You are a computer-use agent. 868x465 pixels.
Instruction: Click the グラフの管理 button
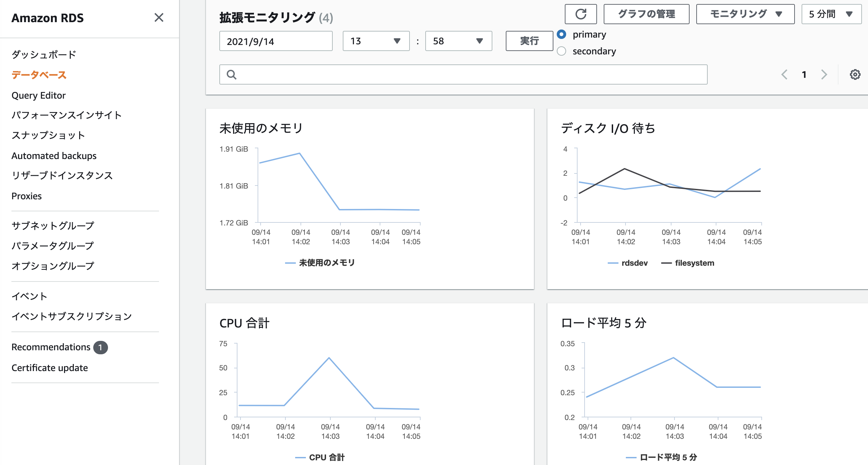(646, 14)
